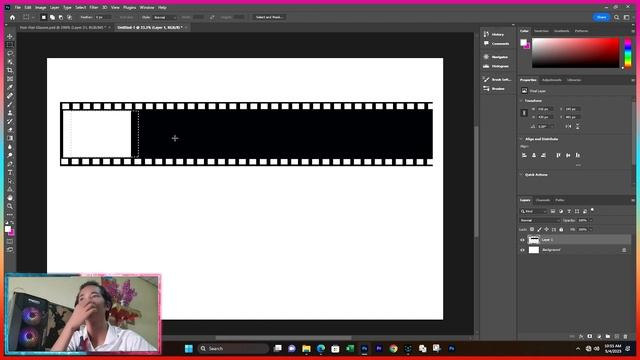Switch to the Gradients tab

coord(561,31)
